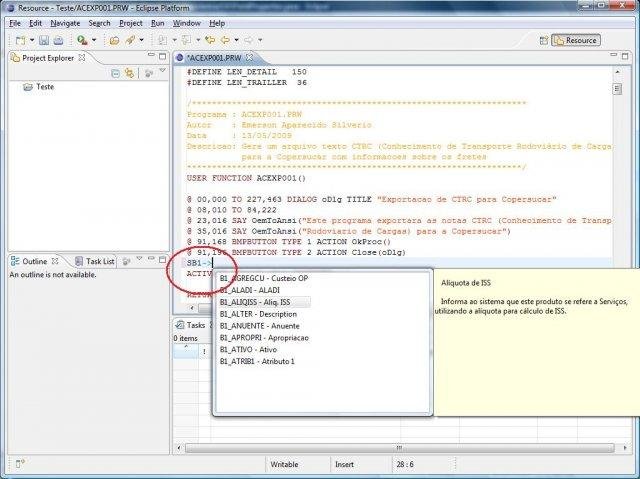Maximize the Project Explorer panel

[162, 56]
